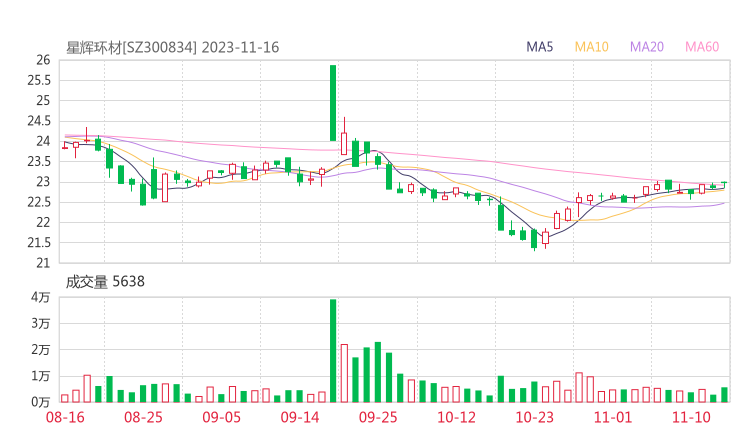The image size is (740, 440).
Task: Toggle the MA5 legend label
Action: coord(539,47)
